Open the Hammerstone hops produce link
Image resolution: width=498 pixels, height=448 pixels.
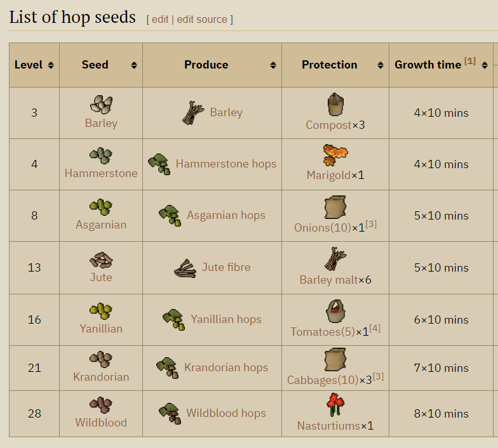pos(225,164)
